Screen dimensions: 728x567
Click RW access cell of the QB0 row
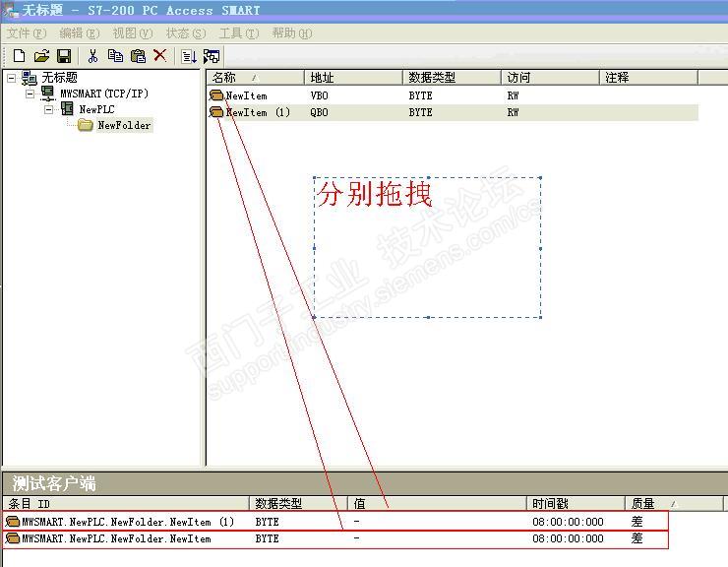tap(513, 112)
